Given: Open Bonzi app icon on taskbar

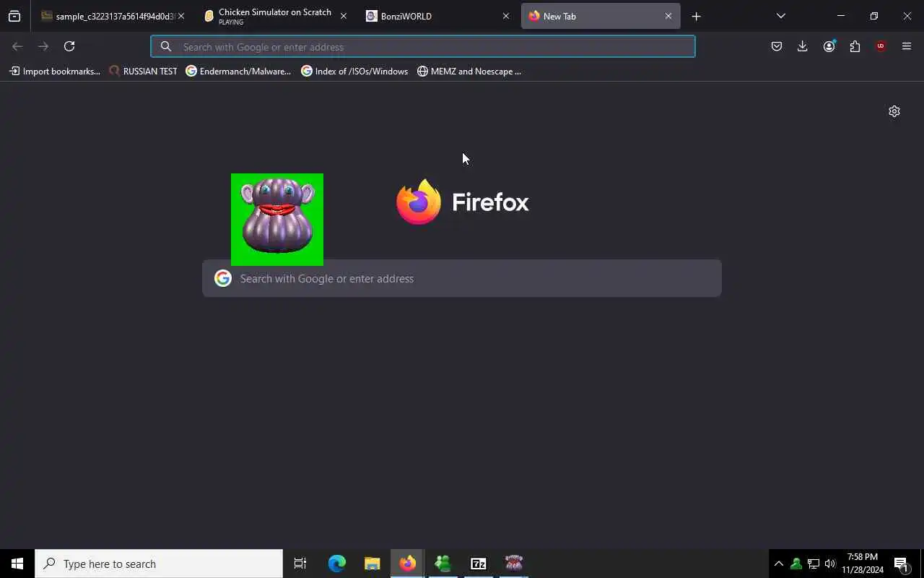Looking at the screenshot, I should pos(513,564).
